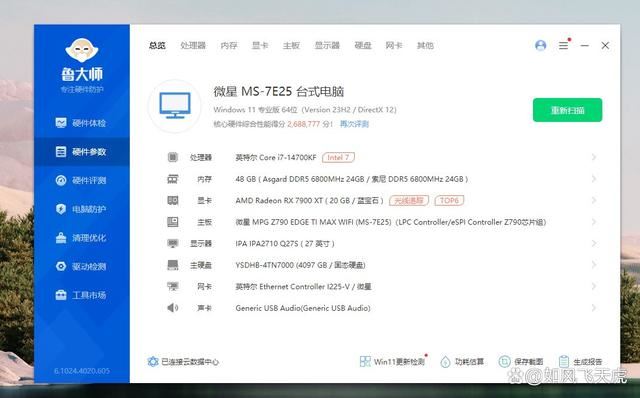Image resolution: width=640 pixels, height=398 pixels.
Task: Click the motherboard icon
Action: 173,222
